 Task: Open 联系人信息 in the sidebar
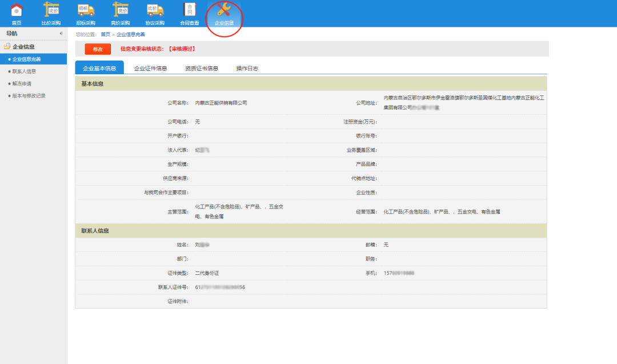pos(24,71)
